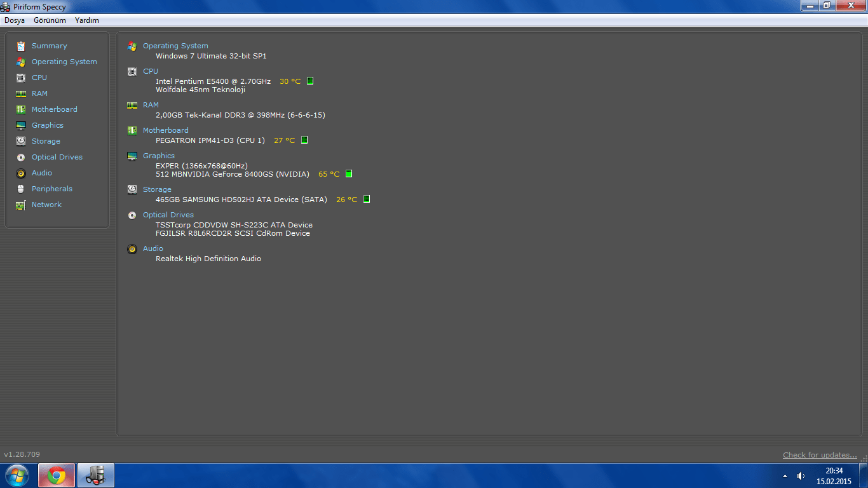Open the Storage heading link in summary
868x488 pixels.
(x=157, y=189)
